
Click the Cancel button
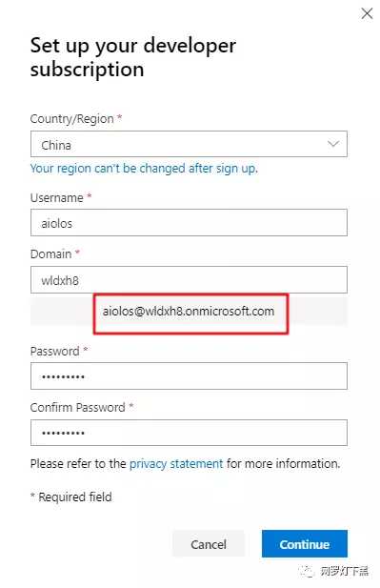coord(209,544)
